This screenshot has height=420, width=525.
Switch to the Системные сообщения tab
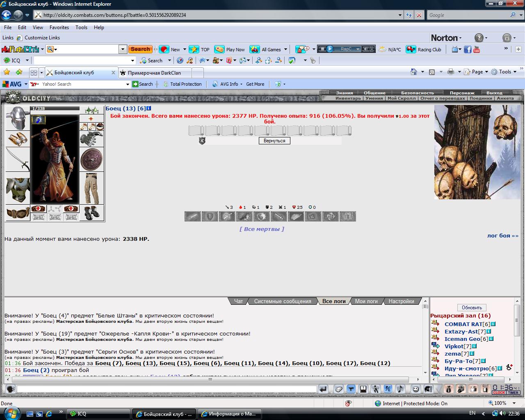click(x=283, y=301)
